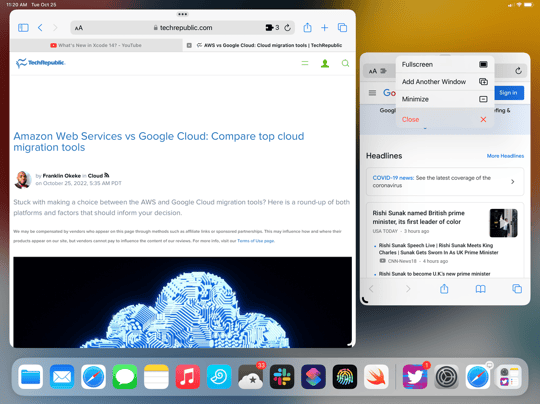Screen dimensions: 540x404
Task: Open fingerprint icon app in dock
Action: [345, 377]
